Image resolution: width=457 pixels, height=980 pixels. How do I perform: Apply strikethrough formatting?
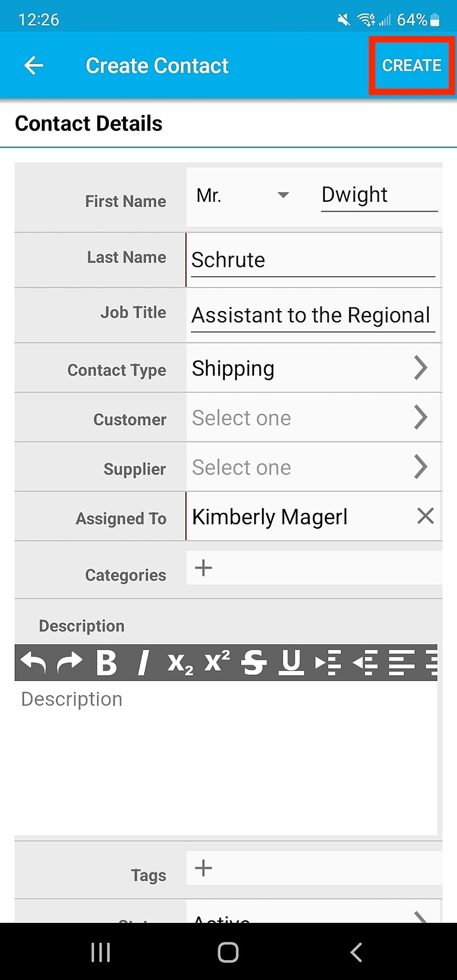[x=254, y=663]
